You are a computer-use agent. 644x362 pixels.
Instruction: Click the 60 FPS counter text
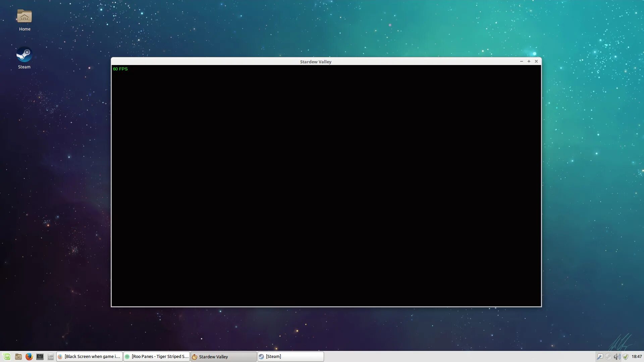(120, 69)
